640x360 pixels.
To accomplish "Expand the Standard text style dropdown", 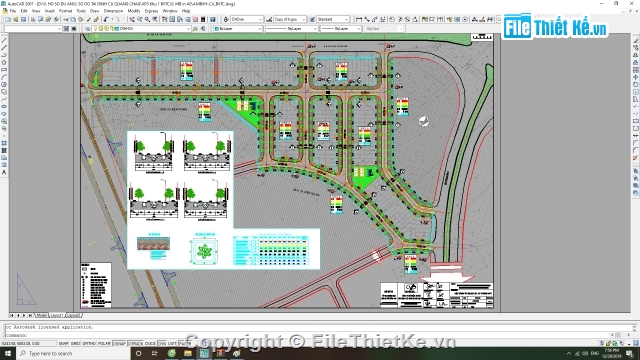I will coord(333,19).
